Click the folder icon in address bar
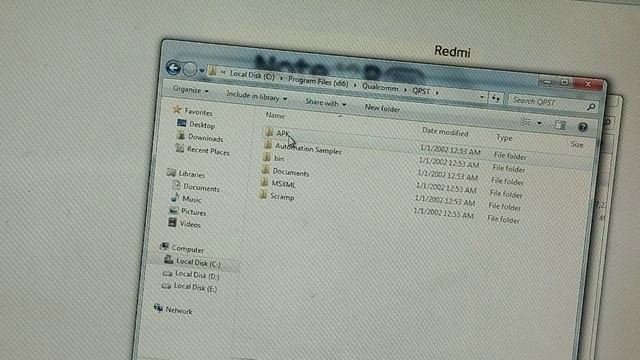The width and height of the screenshot is (640, 360). point(212,71)
